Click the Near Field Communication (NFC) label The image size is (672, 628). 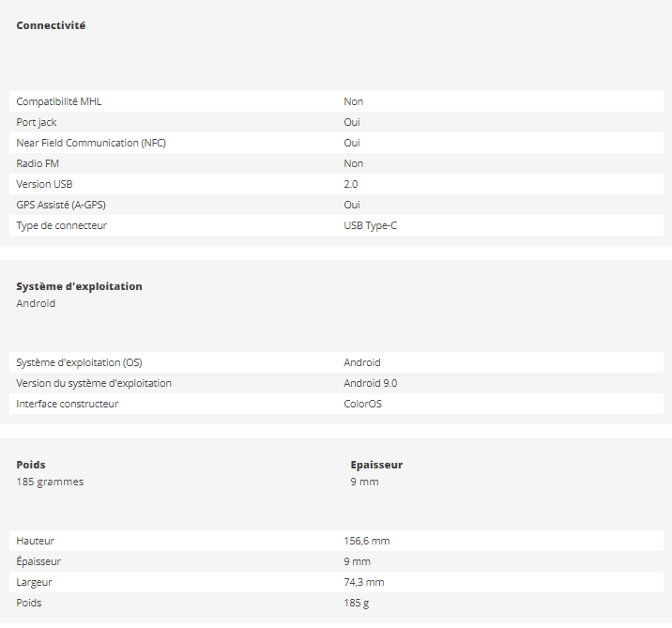point(91,143)
